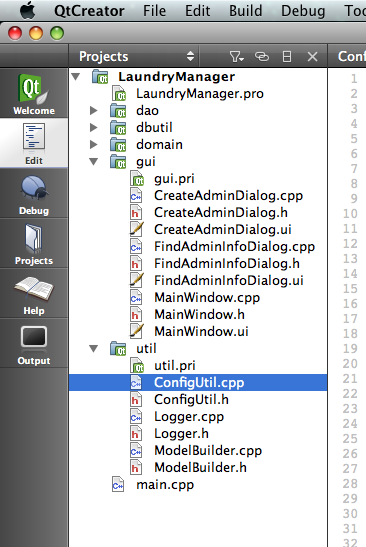
Task: Click line number 21 in editor gutter
Action: tap(350, 379)
